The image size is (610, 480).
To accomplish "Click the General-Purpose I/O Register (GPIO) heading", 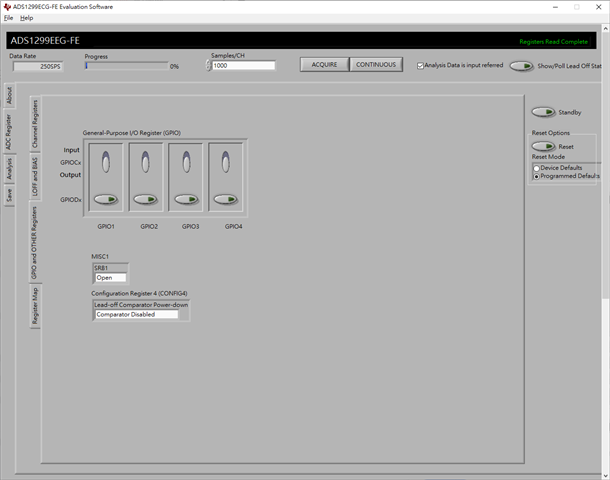I will (x=131, y=133).
